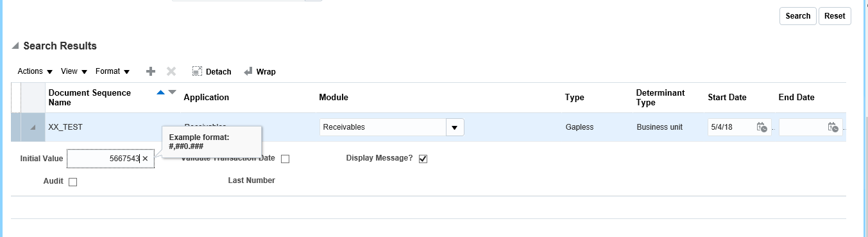Sort Document Sequence Name ascending
This screenshot has height=237, width=868.
point(161,92)
